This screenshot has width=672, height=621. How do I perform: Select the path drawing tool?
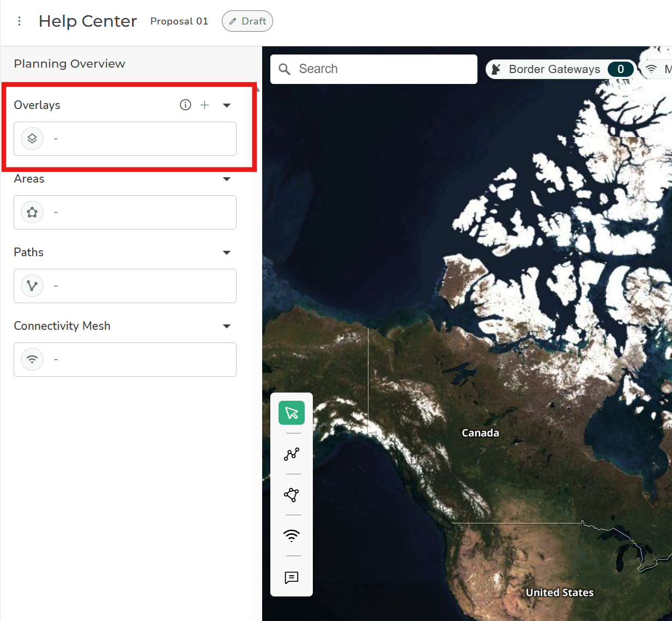pos(292,454)
